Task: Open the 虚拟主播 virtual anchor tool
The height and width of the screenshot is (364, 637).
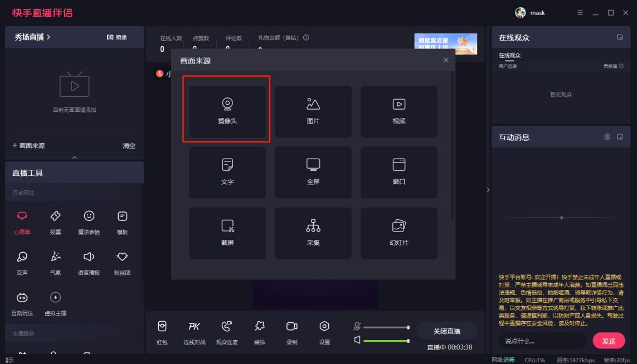Action: coord(55,303)
